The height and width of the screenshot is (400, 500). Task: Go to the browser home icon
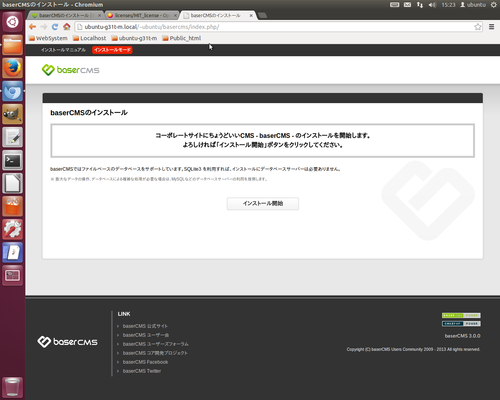(67, 27)
